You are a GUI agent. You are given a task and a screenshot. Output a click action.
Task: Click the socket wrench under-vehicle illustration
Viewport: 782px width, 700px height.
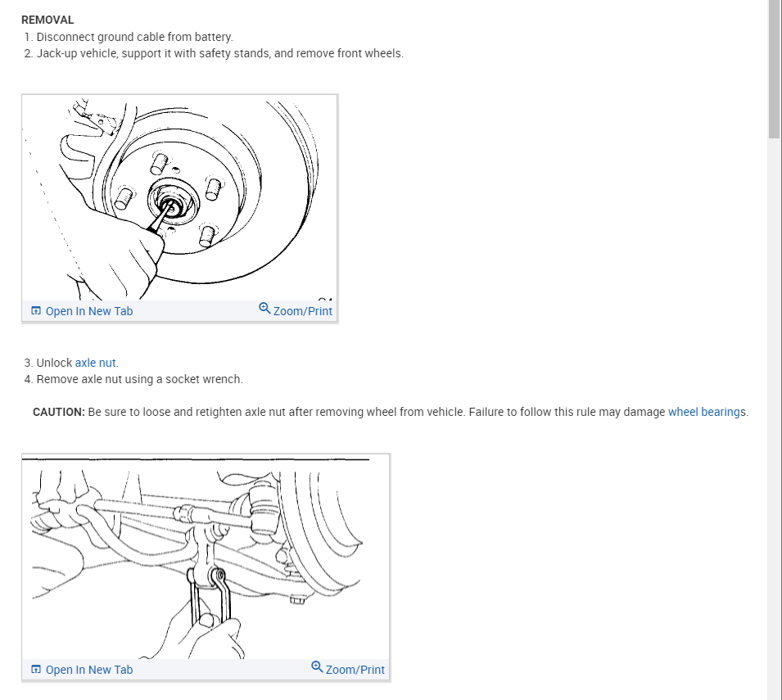click(206, 557)
